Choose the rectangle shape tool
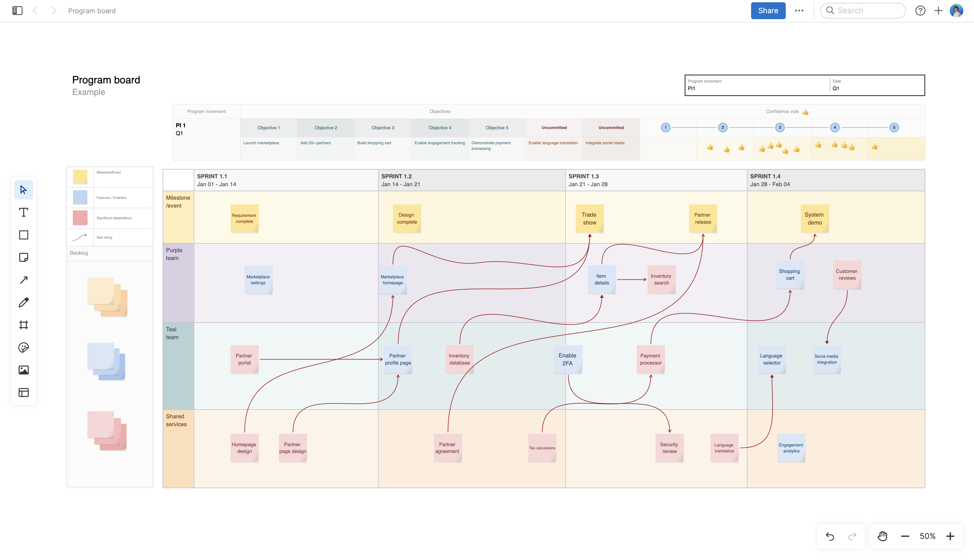This screenshot has width=974, height=560. click(x=23, y=235)
